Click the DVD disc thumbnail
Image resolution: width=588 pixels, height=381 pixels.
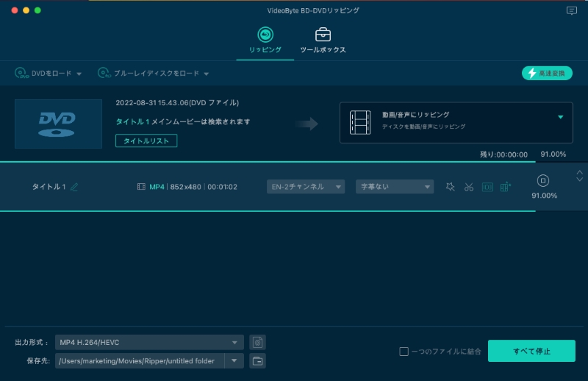(58, 124)
